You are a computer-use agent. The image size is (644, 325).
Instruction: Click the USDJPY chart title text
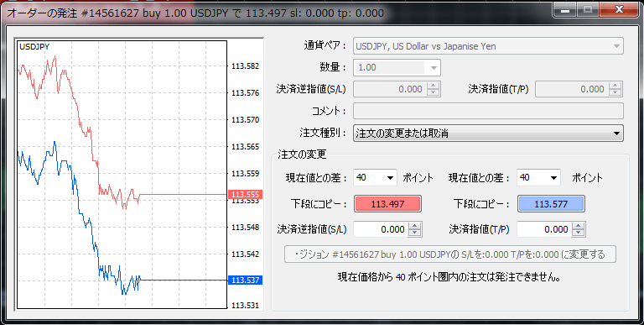tap(34, 47)
